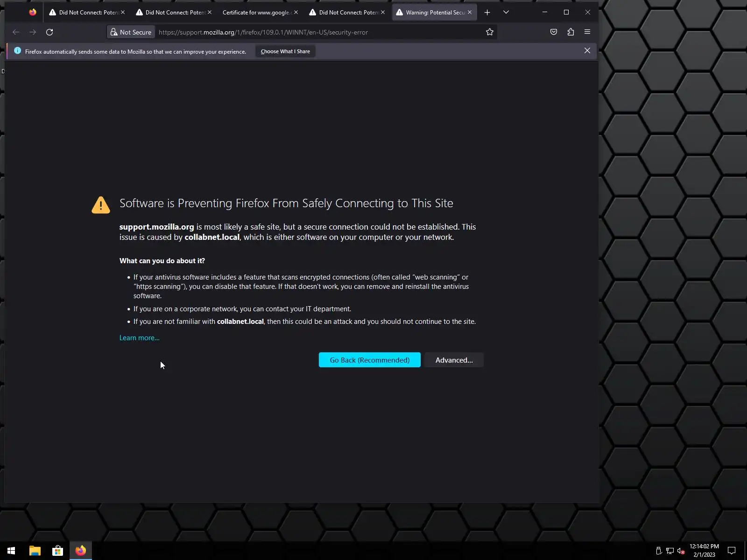Screen dimensions: 747x560
Task: Click the info icon in the notification bar
Action: (17, 51)
